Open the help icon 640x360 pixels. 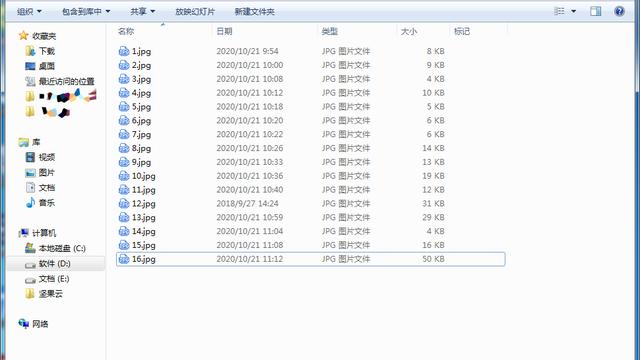619,11
